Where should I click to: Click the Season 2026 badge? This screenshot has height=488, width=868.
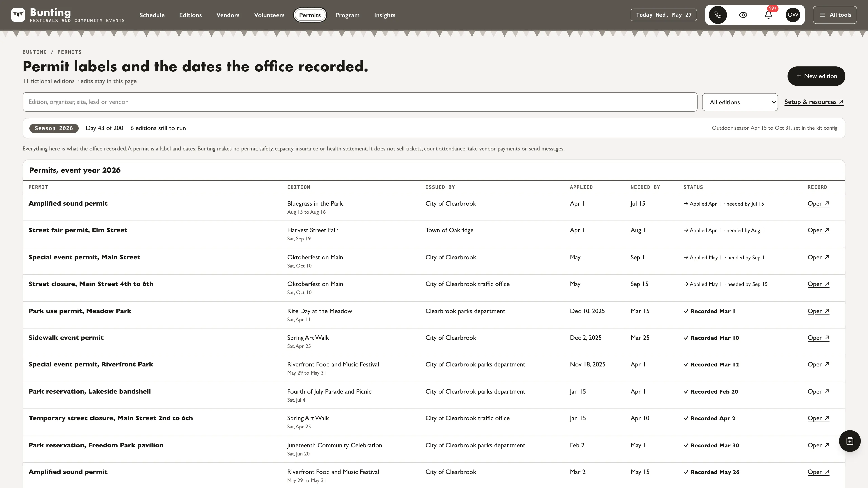point(54,128)
